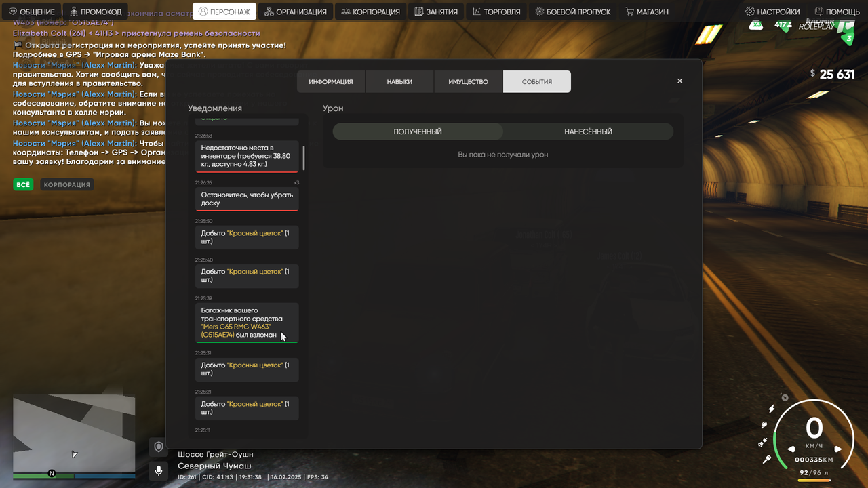Select the Нанесённый damage toggle
The width and height of the screenshot is (868, 488).
588,131
